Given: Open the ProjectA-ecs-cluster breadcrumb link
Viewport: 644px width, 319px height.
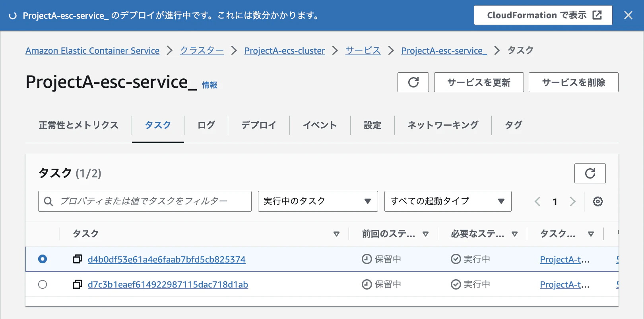Looking at the screenshot, I should point(285,51).
